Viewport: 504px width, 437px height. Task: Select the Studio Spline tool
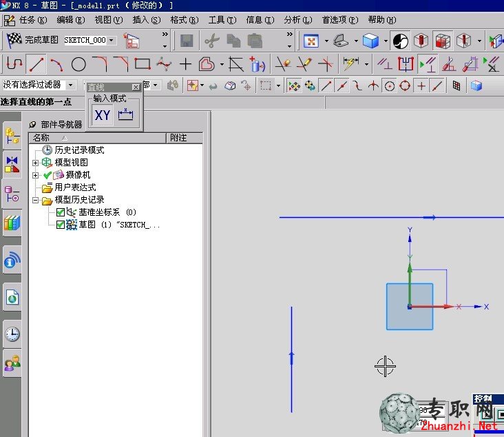(164, 63)
